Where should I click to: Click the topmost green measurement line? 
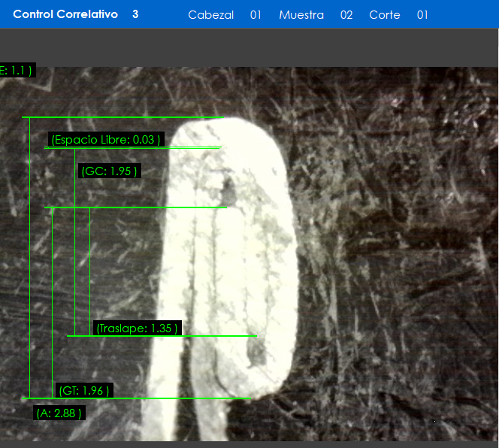click(120, 117)
